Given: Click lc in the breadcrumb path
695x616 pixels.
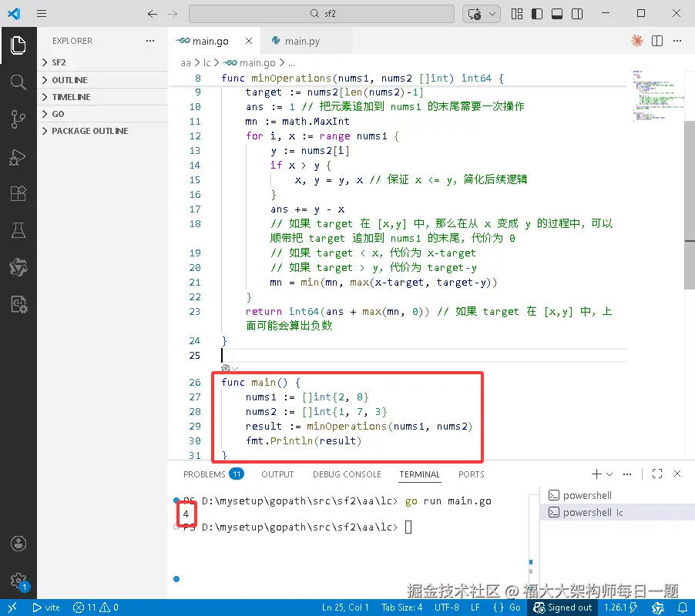Looking at the screenshot, I should click(207, 63).
